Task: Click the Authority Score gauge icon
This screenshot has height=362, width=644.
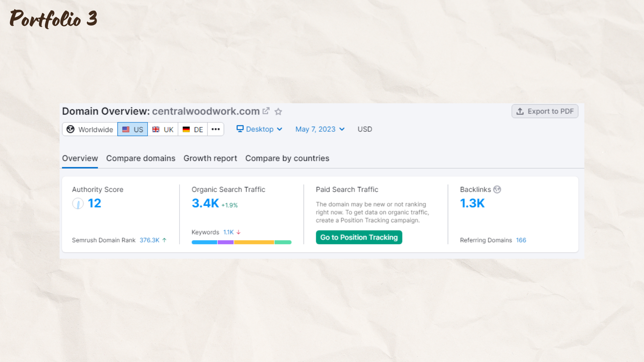Action: (x=78, y=203)
